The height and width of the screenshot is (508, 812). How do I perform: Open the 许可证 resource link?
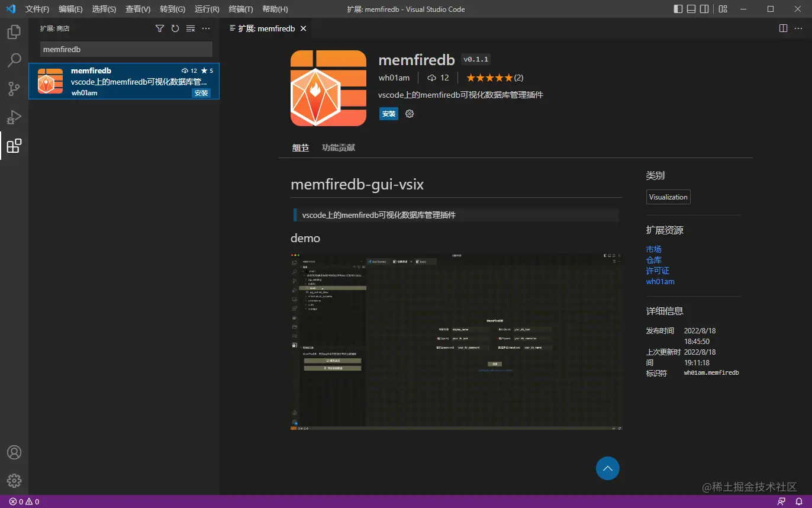click(x=658, y=271)
